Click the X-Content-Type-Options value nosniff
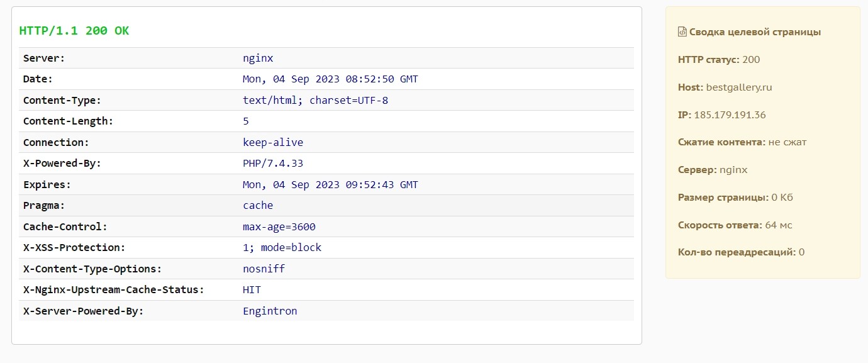 (x=264, y=269)
